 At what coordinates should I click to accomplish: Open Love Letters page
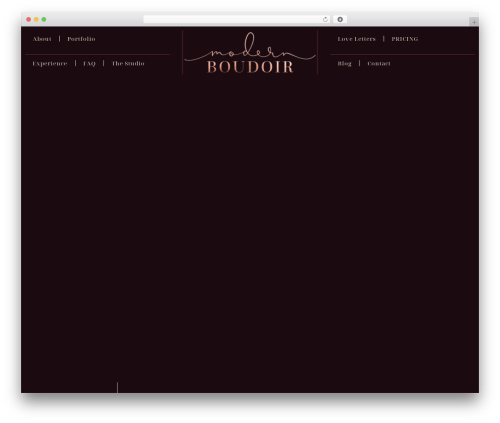356,39
